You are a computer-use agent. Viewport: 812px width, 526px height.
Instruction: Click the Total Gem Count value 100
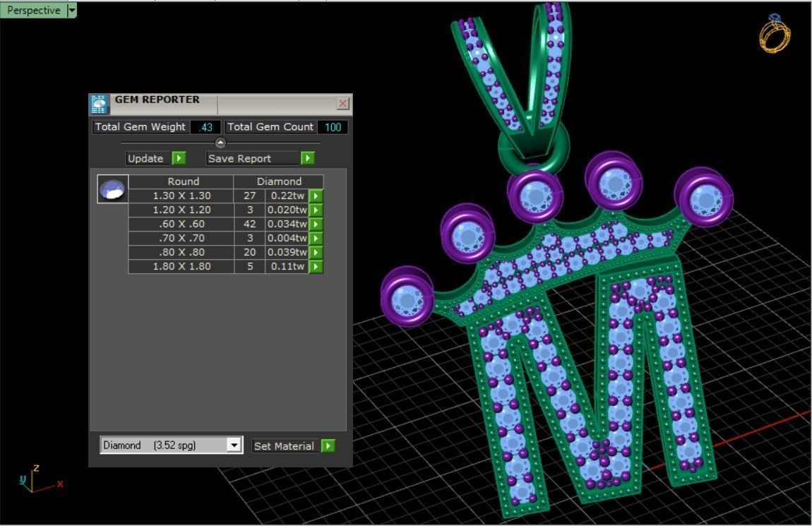pos(333,127)
